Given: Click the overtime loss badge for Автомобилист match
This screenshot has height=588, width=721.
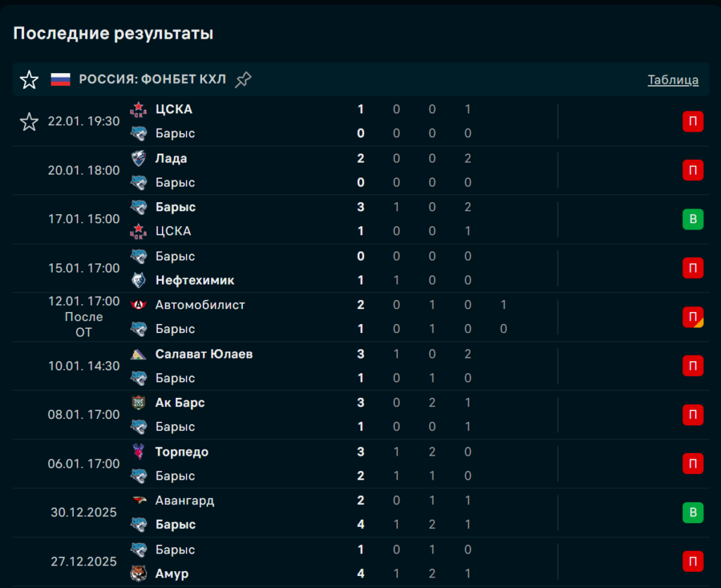Looking at the screenshot, I should 693,317.
